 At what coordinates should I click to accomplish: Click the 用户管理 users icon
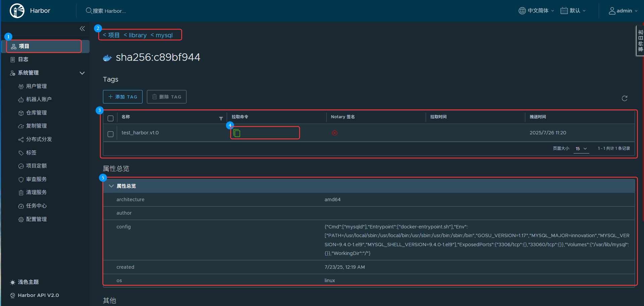tap(21, 87)
